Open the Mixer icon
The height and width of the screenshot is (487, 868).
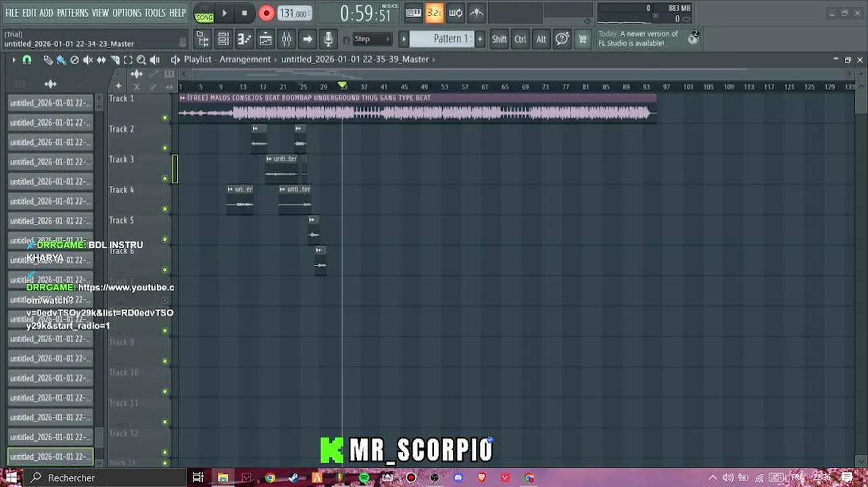click(x=286, y=39)
